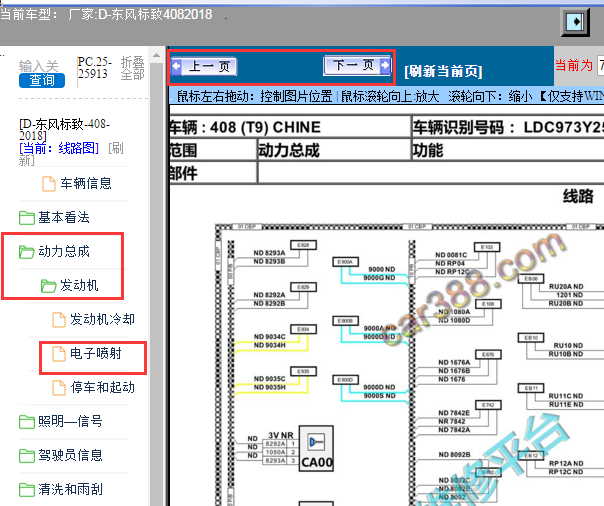Viewport: 604px width, 506px height.
Task: Click the [刷新] link in sidebar
Action: tap(71, 154)
